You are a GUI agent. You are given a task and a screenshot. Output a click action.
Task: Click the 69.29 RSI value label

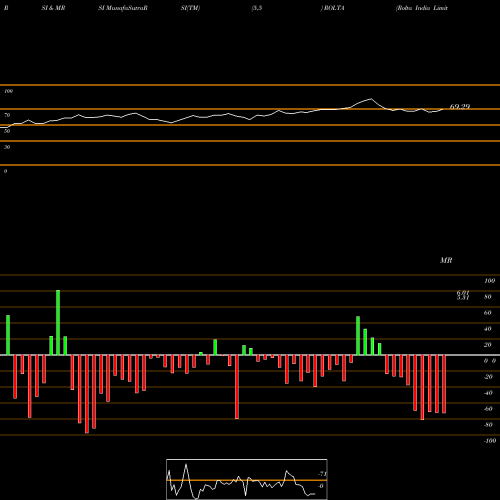tap(460, 107)
